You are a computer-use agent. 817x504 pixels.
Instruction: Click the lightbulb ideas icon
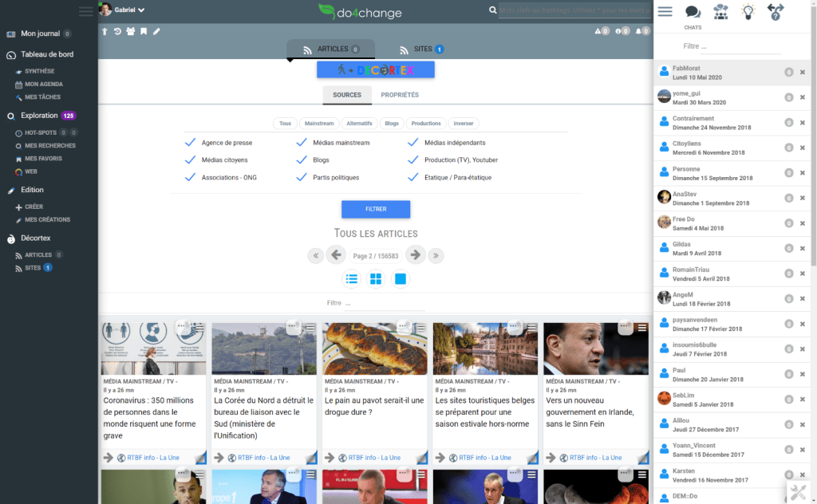(x=748, y=12)
